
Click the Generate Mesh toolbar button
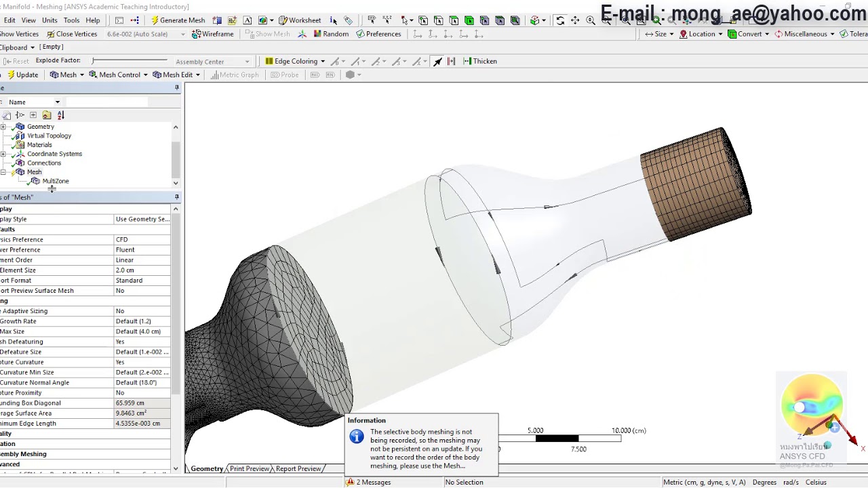click(178, 20)
